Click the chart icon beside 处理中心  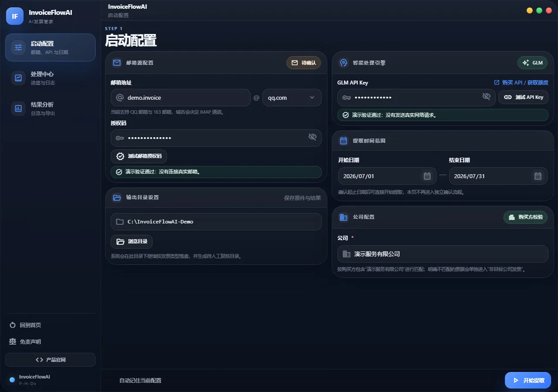coord(18,78)
